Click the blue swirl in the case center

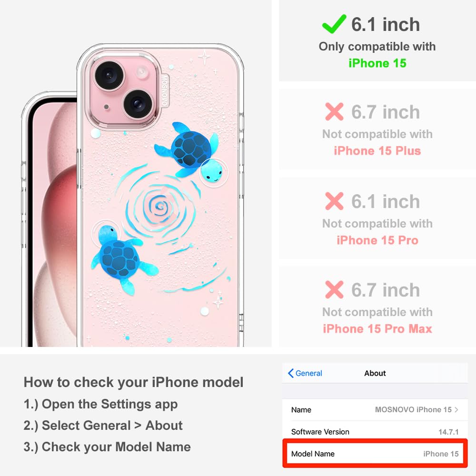[159, 207]
